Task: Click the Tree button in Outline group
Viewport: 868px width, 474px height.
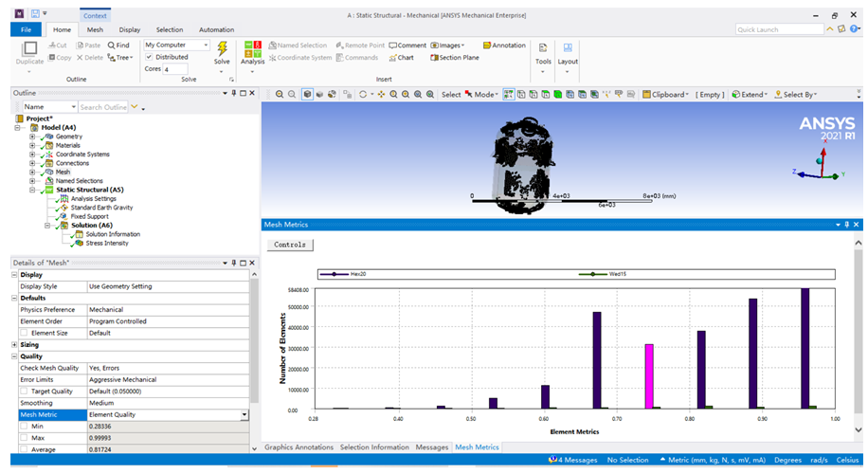Action: (x=120, y=58)
